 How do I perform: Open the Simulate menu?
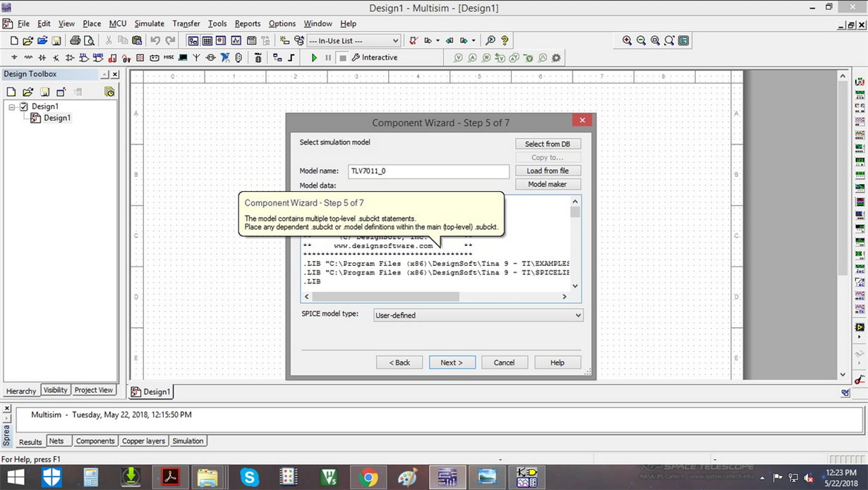tap(149, 24)
